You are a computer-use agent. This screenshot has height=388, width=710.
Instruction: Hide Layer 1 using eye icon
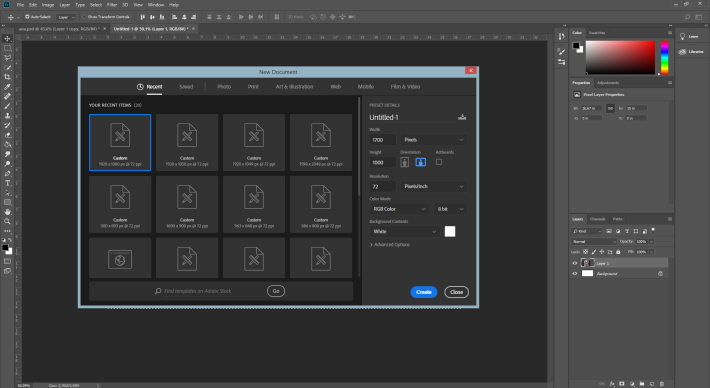(575, 263)
